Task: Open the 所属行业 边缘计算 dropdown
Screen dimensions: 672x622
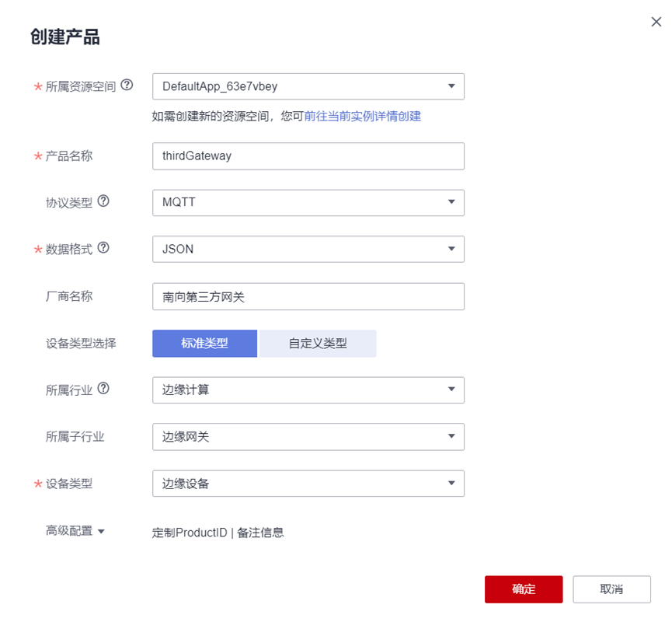Action: click(x=308, y=390)
